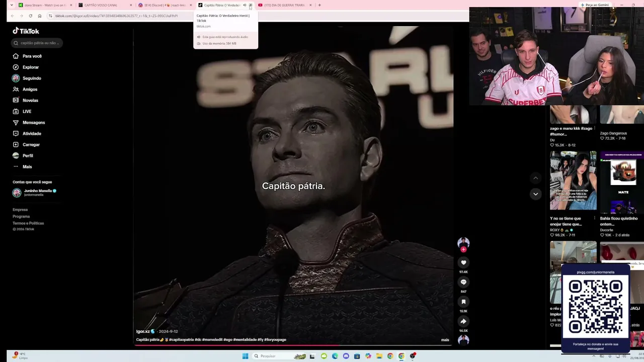Screen dimensions: 644x362
Task: Open options for 'zago e manu kkk' video
Action: point(595,129)
